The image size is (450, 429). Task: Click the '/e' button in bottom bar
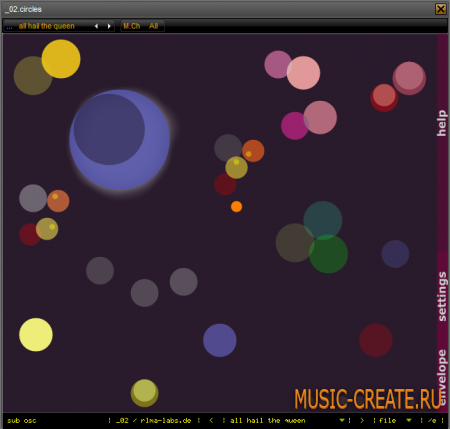[x=432, y=421]
